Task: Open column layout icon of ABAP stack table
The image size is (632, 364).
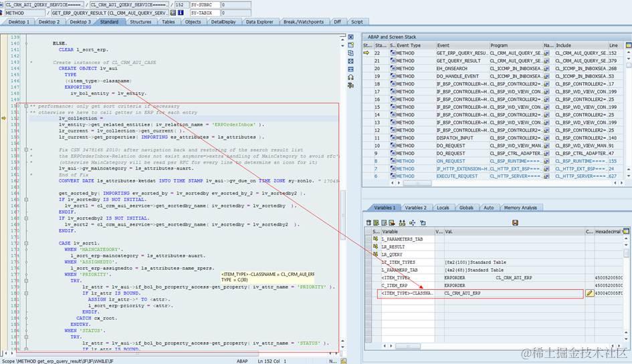Action: (x=629, y=45)
